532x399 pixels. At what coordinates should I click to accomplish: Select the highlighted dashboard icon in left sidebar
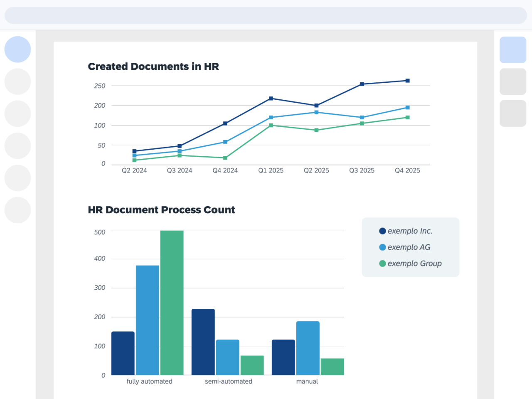pos(17,49)
